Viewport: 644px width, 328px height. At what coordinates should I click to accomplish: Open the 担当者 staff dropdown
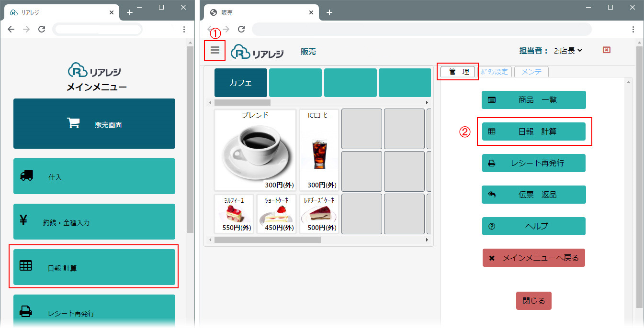568,50
